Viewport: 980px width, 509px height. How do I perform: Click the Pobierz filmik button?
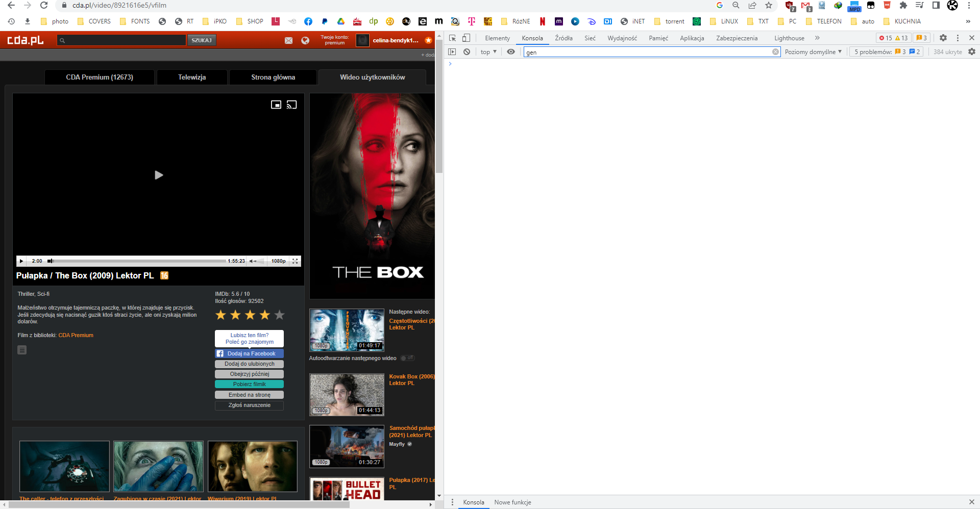pos(250,385)
